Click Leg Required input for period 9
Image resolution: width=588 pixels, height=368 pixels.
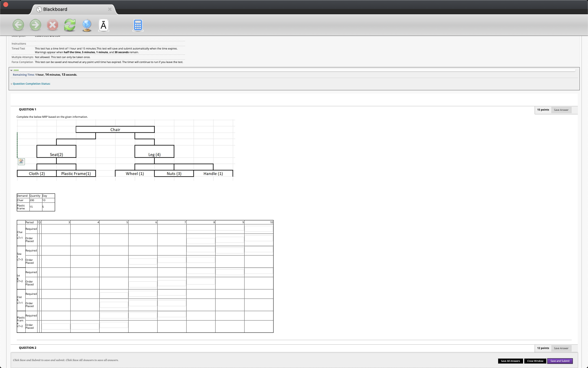(x=230, y=272)
